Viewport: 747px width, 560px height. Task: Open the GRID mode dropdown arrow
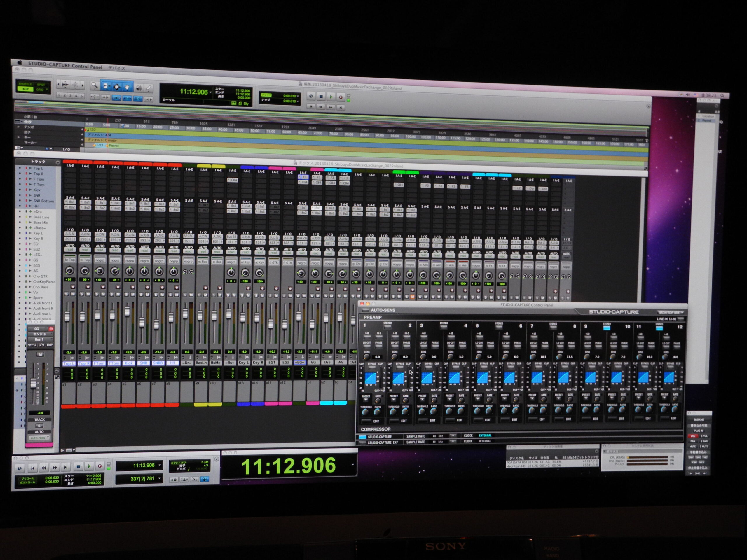47,90
